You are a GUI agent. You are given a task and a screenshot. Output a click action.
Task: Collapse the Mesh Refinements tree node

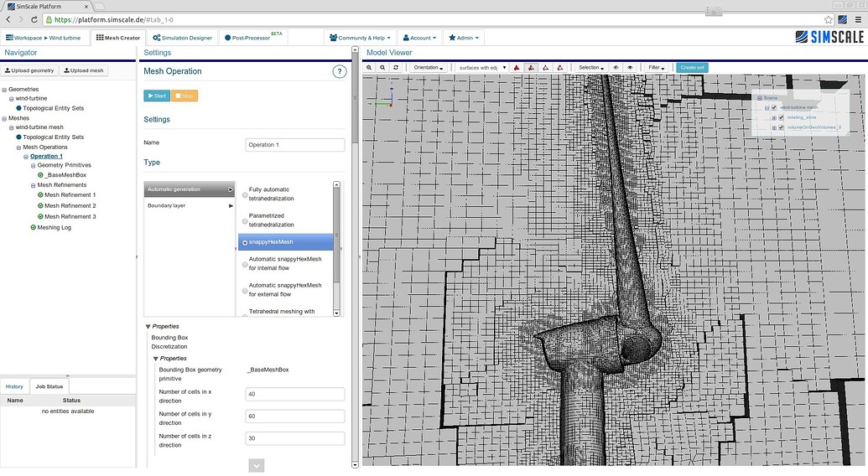tap(33, 185)
